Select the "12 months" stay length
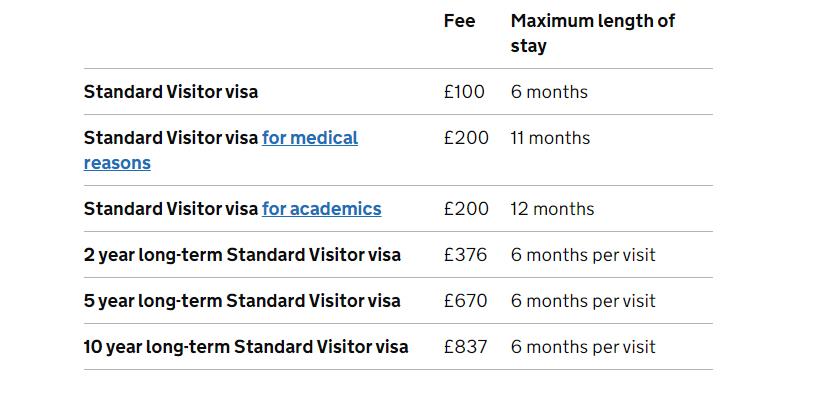 (552, 209)
